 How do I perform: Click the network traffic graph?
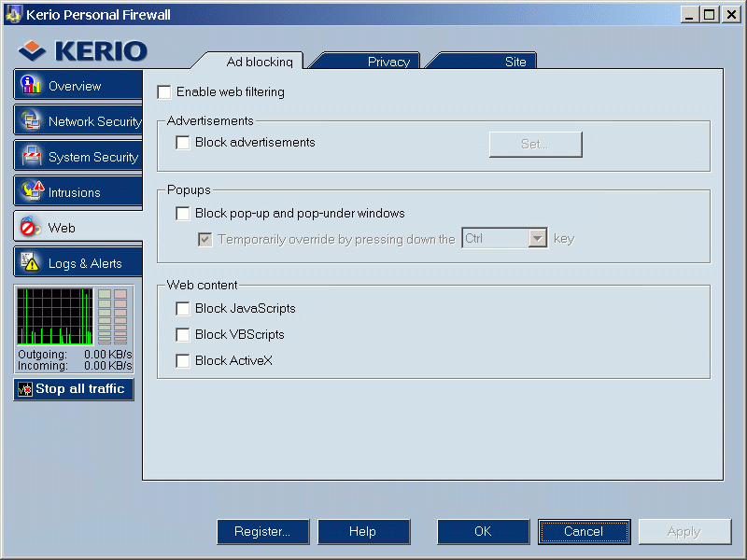pyautogui.click(x=55, y=316)
